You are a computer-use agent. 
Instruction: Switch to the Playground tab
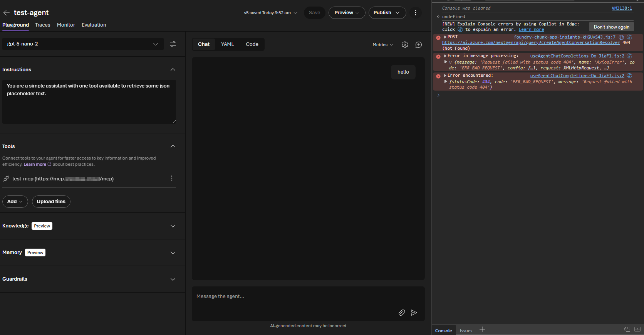pyautogui.click(x=15, y=25)
